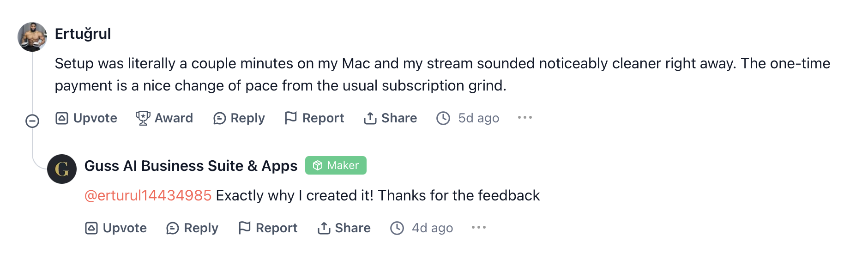Screen dimensions: 868x254
Task: Open Ertuğrul's profile via username
Action: point(83,34)
